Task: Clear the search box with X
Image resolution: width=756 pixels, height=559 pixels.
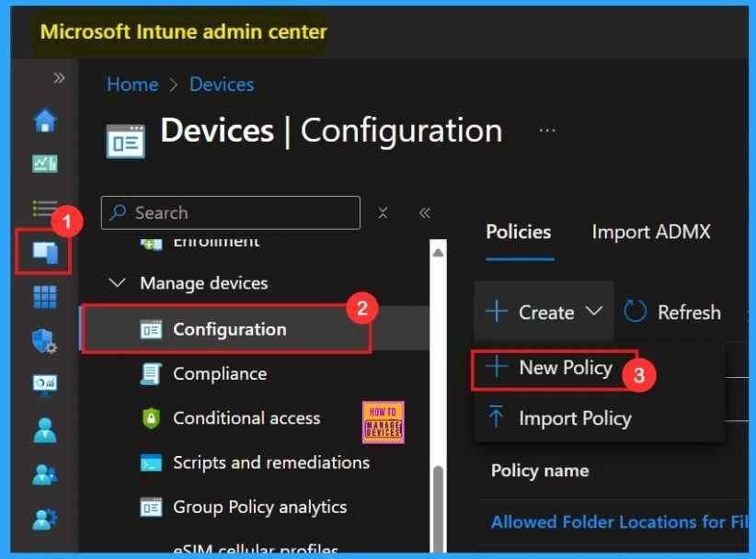Action: [x=383, y=212]
